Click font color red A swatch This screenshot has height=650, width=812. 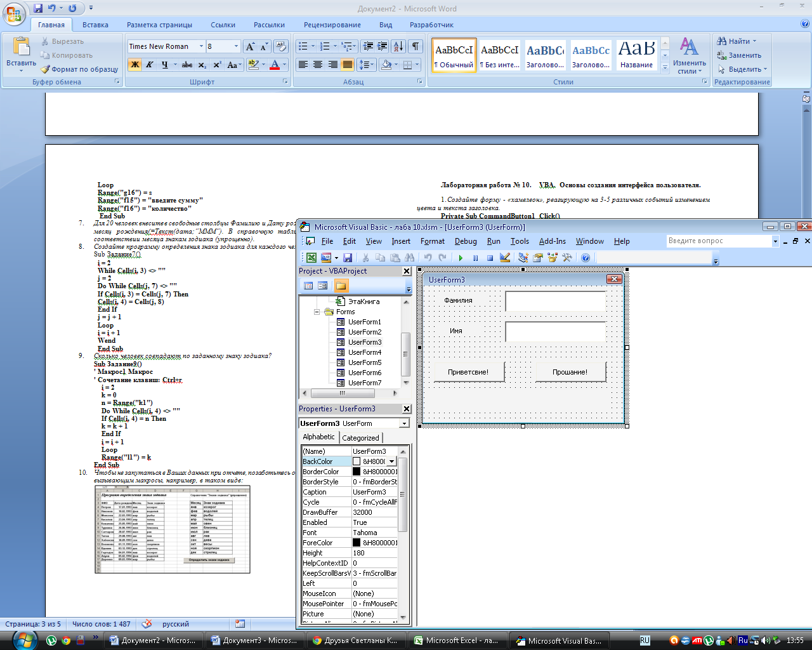(275, 65)
